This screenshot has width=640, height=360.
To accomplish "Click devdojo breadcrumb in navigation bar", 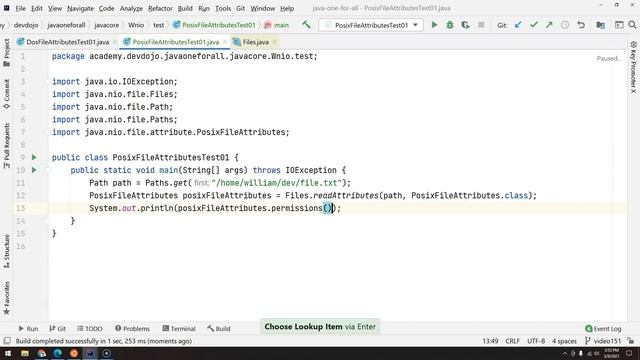I will click(26, 25).
